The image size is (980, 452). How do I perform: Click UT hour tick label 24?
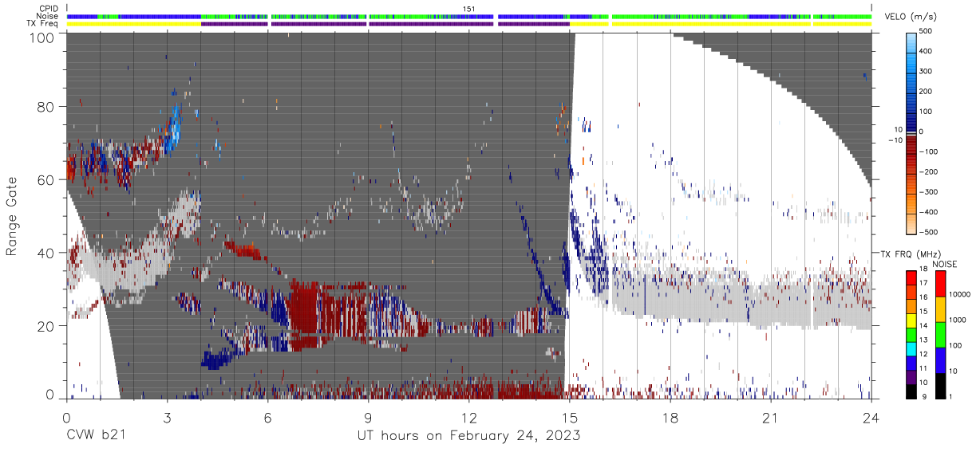tap(871, 417)
